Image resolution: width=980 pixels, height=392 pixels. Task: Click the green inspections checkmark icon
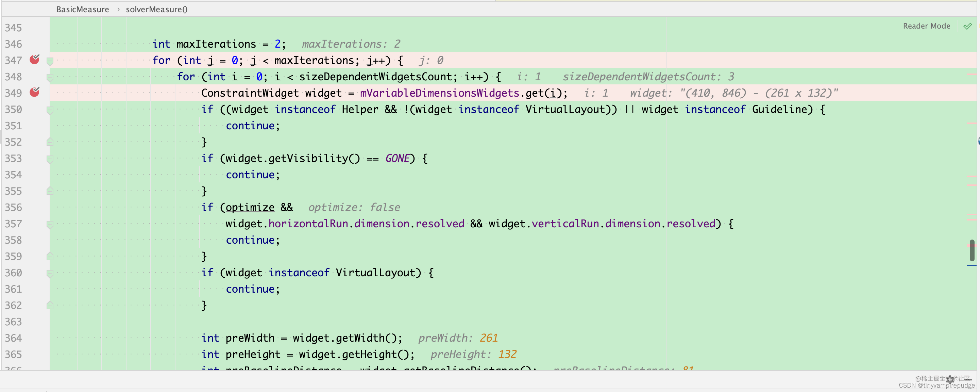pos(967,26)
